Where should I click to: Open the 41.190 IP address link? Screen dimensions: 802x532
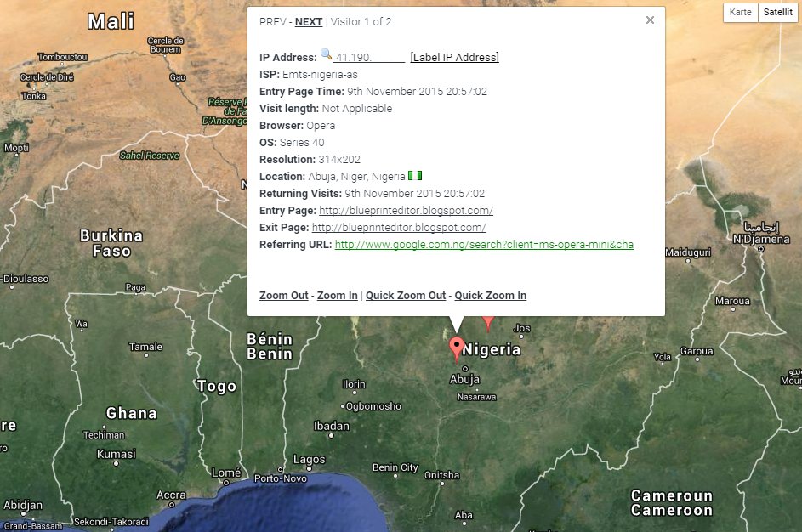tap(369, 58)
